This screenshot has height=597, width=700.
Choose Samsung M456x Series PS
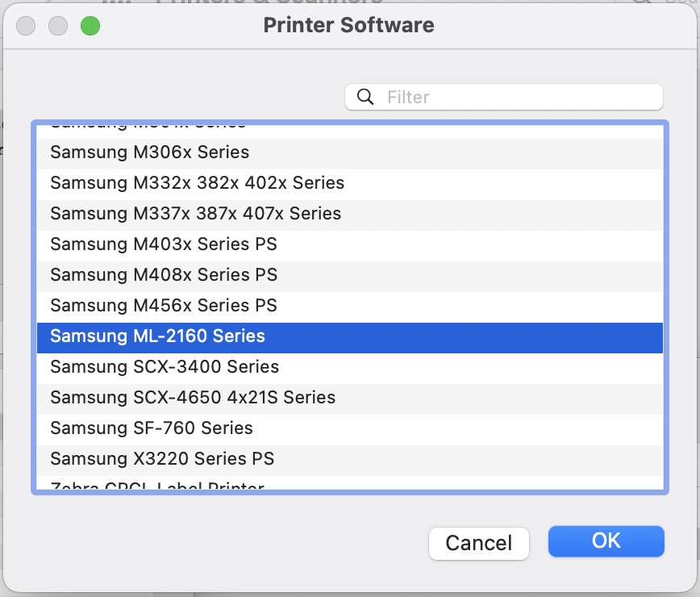click(349, 306)
